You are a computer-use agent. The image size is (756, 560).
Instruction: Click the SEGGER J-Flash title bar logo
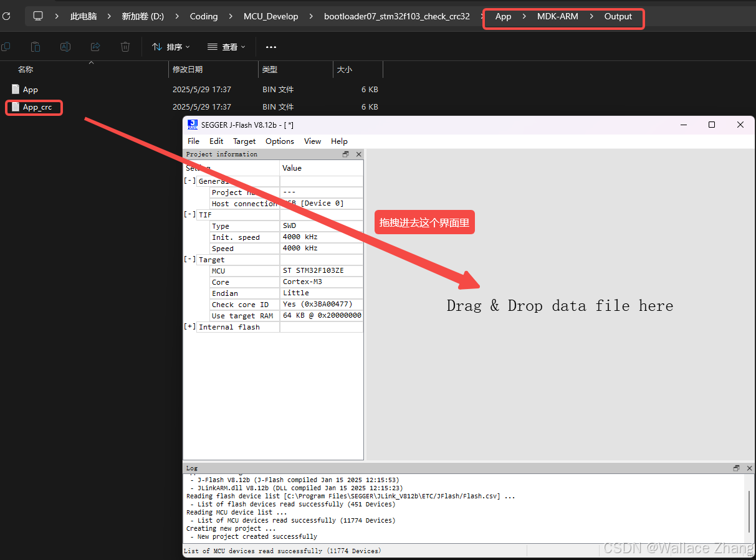point(193,125)
